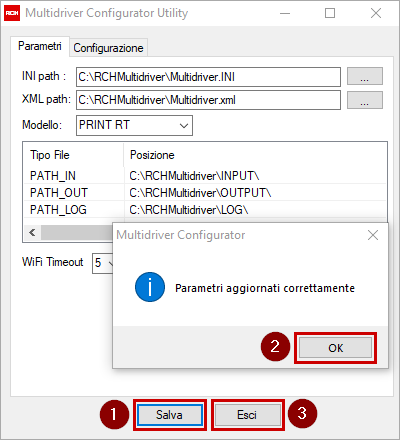Select the PATH_OUT row in list

(205, 193)
